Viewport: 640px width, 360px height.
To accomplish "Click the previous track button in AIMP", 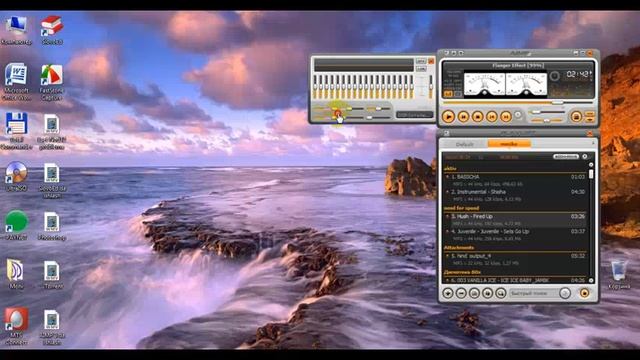I will tap(463, 117).
